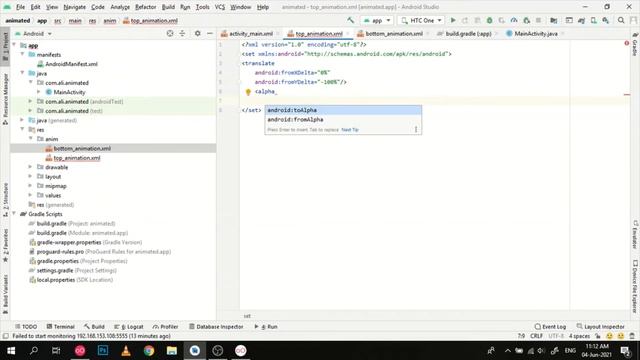
Task: Toggle the Favorites sidebar button
Action: tap(5, 245)
